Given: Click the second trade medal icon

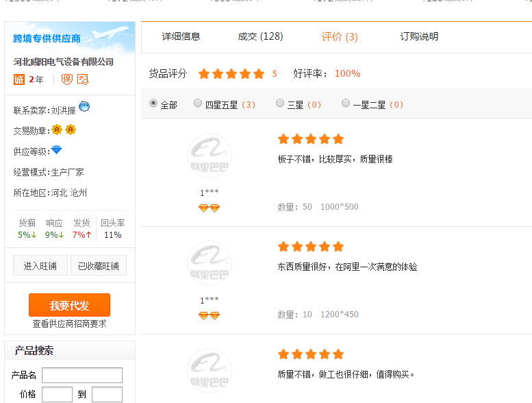Looking at the screenshot, I should point(71,130).
